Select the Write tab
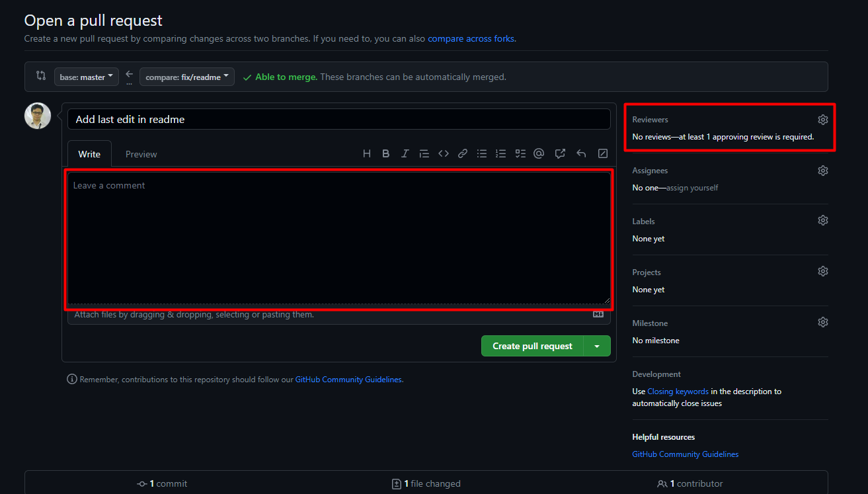868x494 pixels. 89,154
